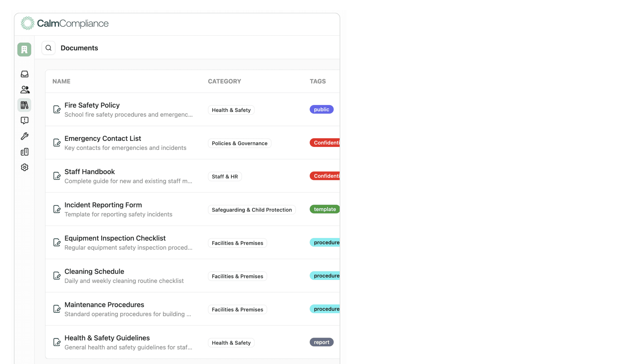Viewport: 625px width, 364px height.
Task: Open the Fire Safety Policy document
Action: [92, 105]
